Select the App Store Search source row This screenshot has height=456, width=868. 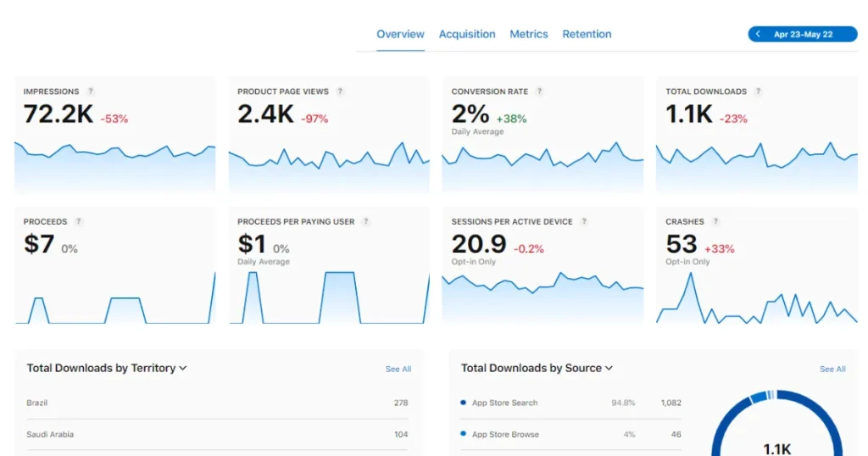click(570, 403)
